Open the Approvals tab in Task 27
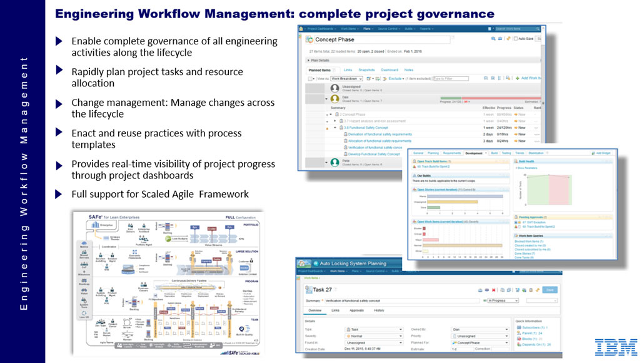 click(357, 310)
